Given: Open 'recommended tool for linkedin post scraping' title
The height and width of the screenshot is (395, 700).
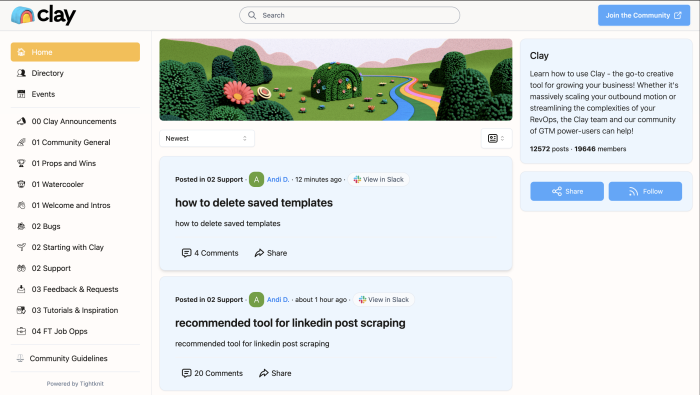Looking at the screenshot, I should [290, 323].
